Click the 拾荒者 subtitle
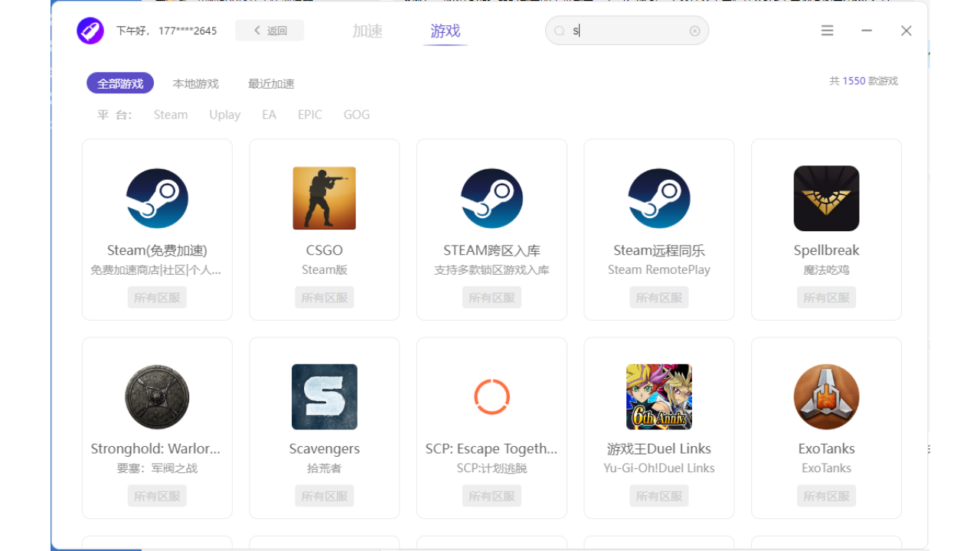 tap(324, 468)
